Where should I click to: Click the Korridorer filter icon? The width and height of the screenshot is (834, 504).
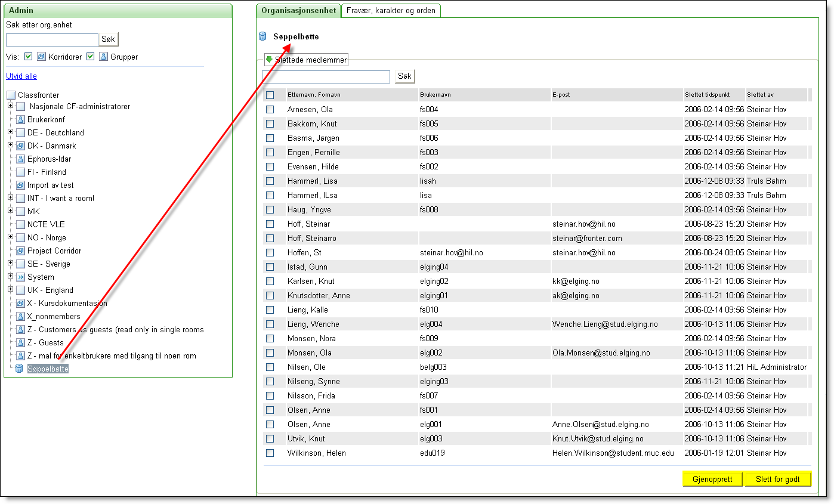[41, 57]
